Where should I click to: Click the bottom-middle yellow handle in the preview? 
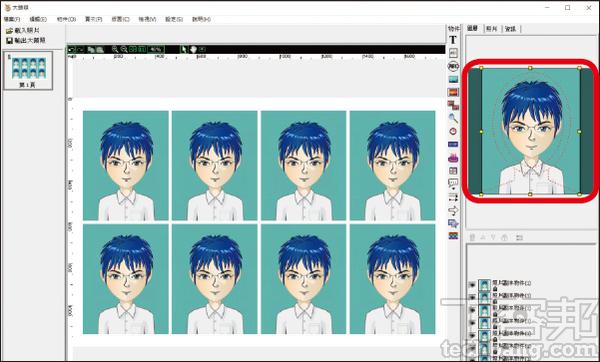pos(530,194)
